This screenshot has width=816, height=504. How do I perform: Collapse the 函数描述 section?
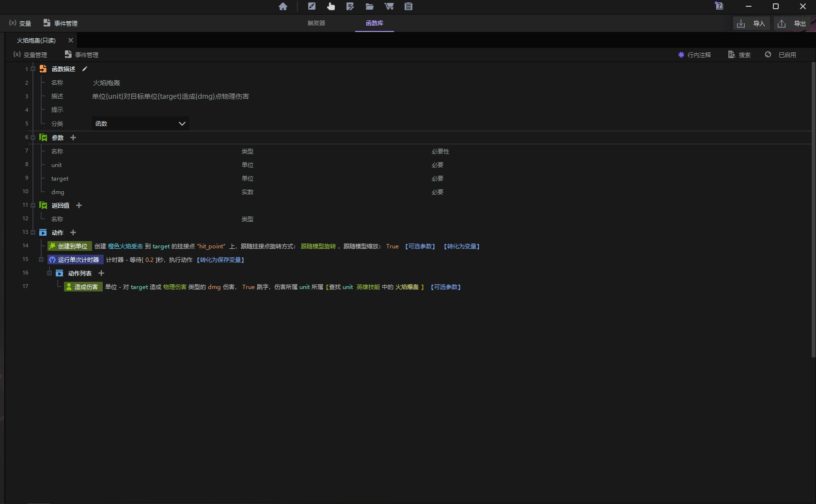pos(33,69)
